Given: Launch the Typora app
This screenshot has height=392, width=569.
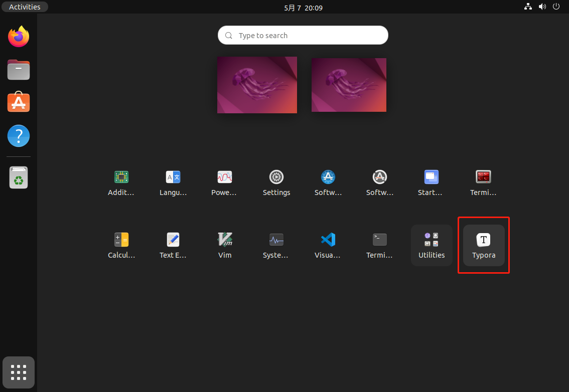Looking at the screenshot, I should pos(483,245).
